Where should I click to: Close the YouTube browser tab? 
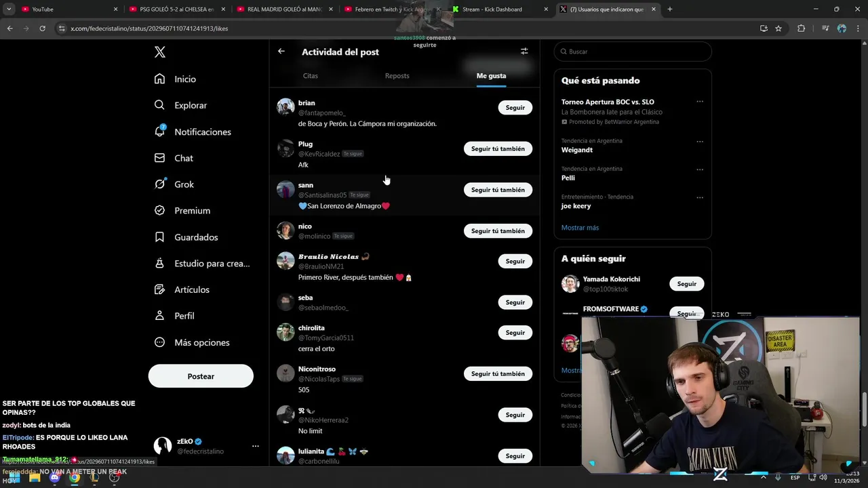point(115,9)
